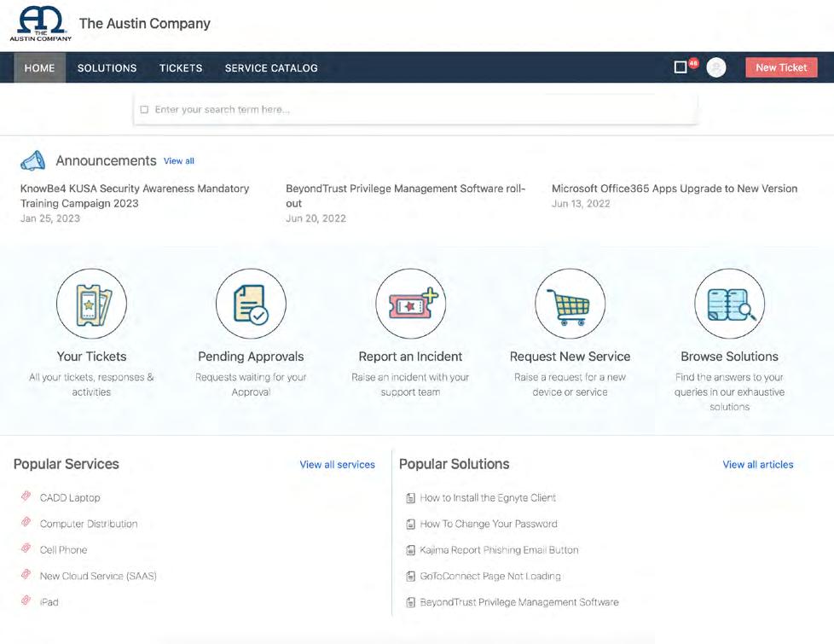This screenshot has width=834, height=644.
Task: Open How To Change Your Password article
Action: pyautogui.click(x=489, y=524)
